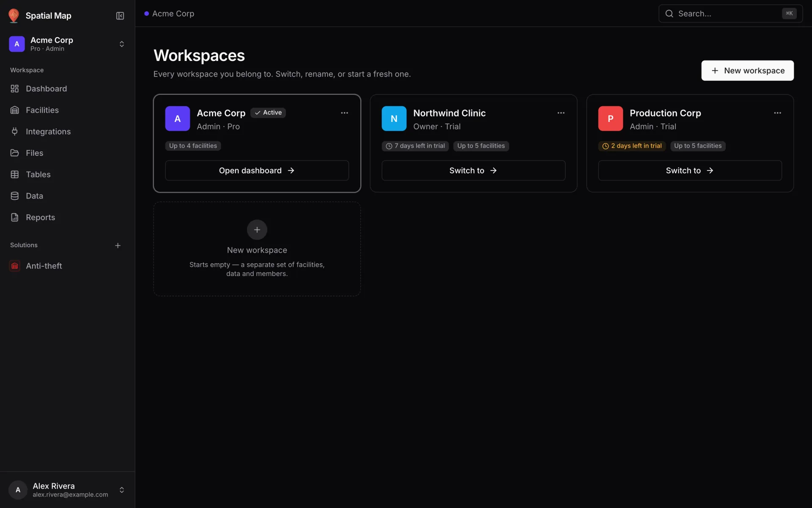Image resolution: width=812 pixels, height=508 pixels.
Task: Click the alex.rivera@example.com email text
Action: pos(70,495)
